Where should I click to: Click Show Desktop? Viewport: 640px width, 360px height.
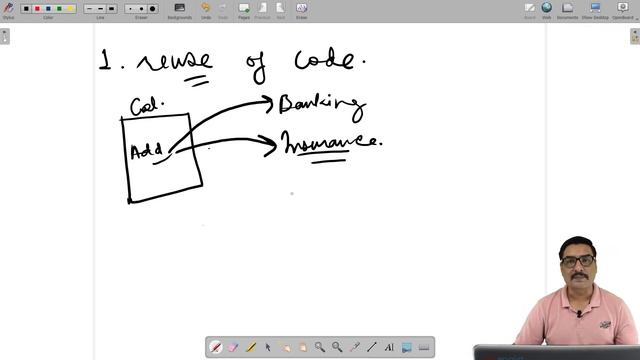point(595,11)
